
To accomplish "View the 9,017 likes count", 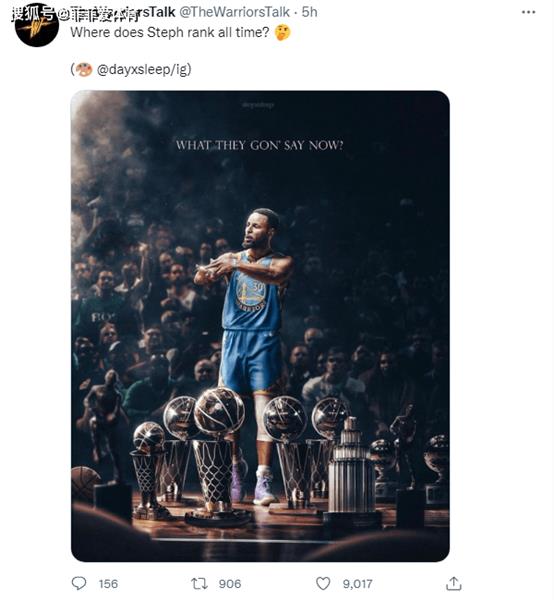I will (x=357, y=584).
